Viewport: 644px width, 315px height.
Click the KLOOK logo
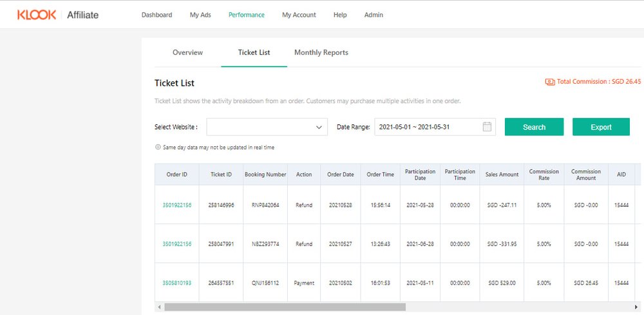tap(37, 15)
